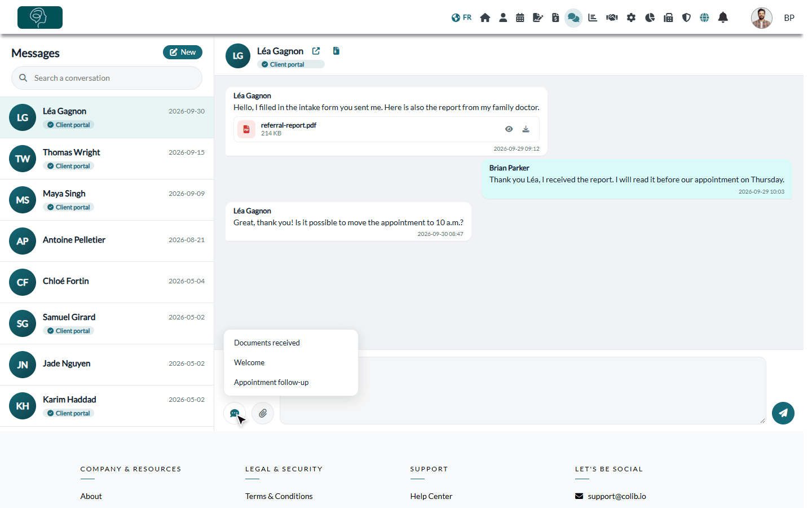Image resolution: width=812 pixels, height=508 pixels.
Task: Start a New message
Action: tap(183, 52)
